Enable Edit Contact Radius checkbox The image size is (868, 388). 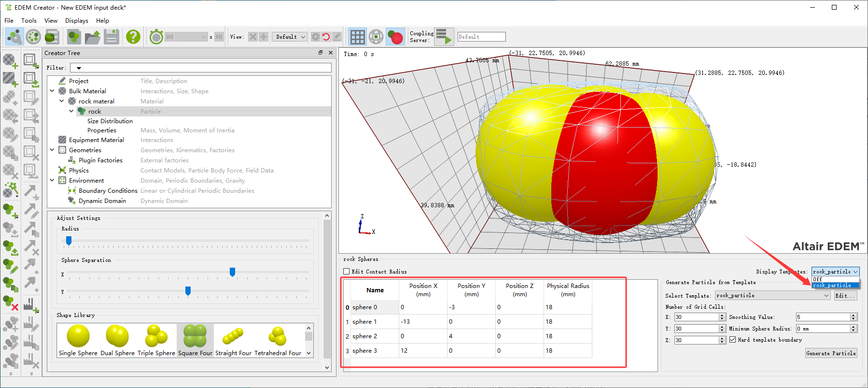point(346,272)
